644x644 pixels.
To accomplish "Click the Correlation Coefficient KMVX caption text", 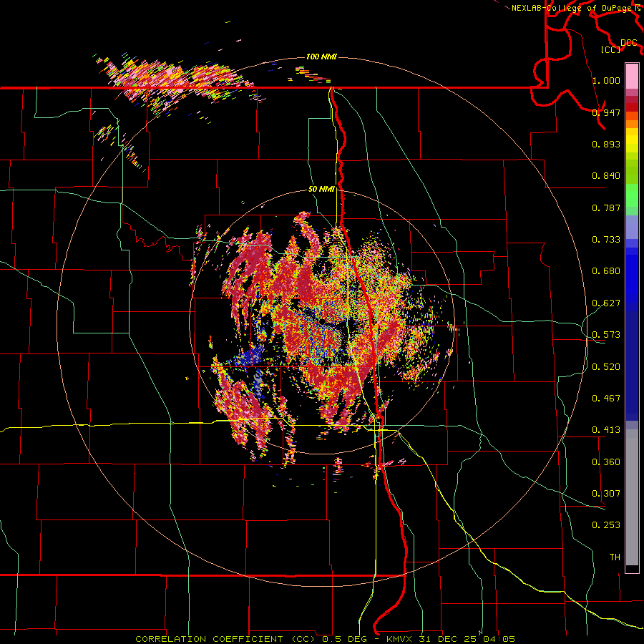I will click(x=325, y=639).
